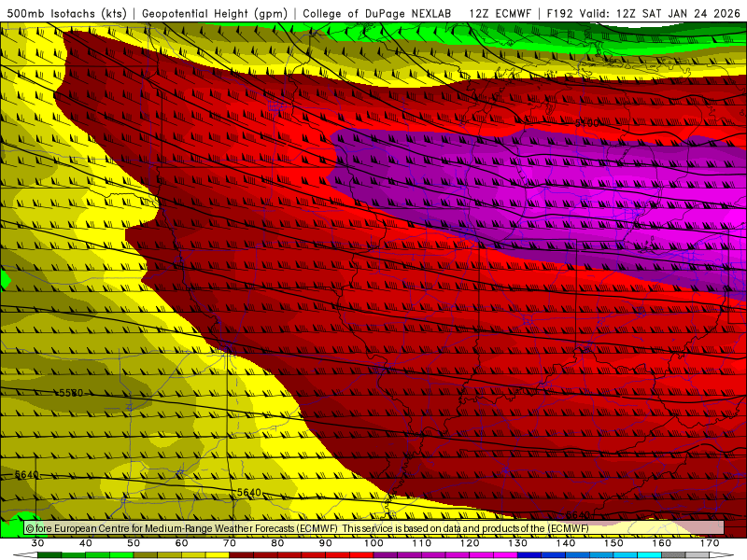Click the 90 value on the color scale
Viewport: 747px width, 560px height.
coord(325,543)
